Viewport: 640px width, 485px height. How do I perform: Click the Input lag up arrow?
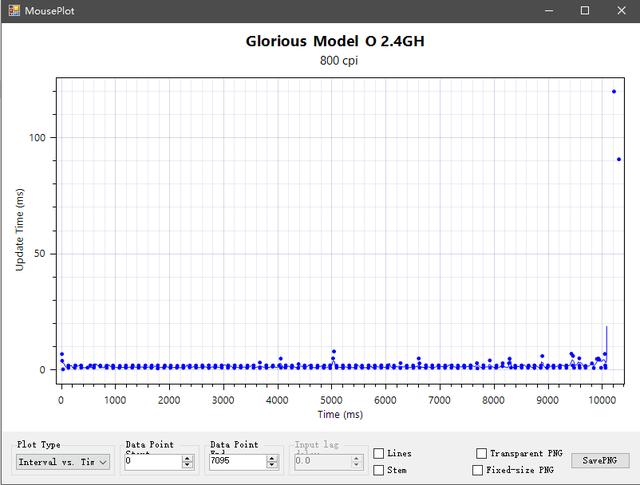(356, 458)
